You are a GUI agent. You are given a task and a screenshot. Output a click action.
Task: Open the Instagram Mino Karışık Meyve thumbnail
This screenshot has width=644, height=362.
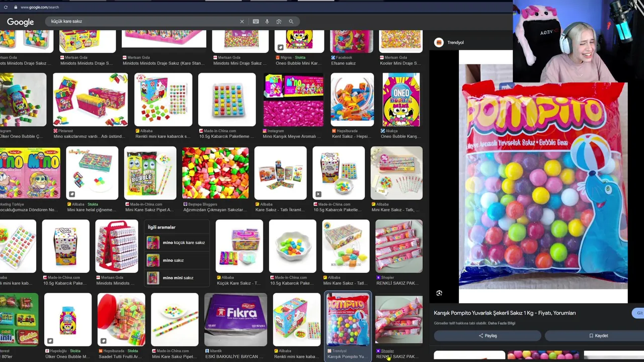(293, 100)
